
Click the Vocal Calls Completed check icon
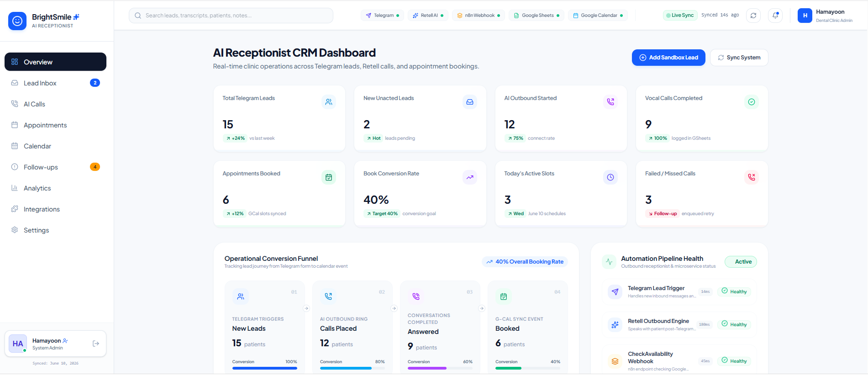752,102
